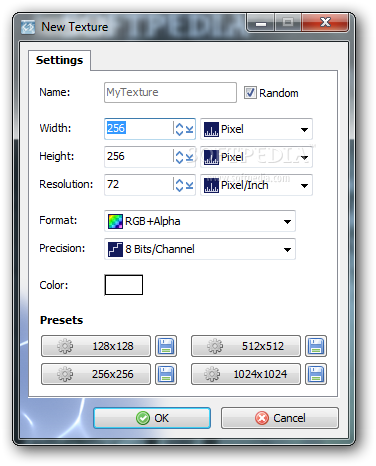Click the Name field containing MyTexture
This screenshot has width=376, height=466.
(170, 92)
